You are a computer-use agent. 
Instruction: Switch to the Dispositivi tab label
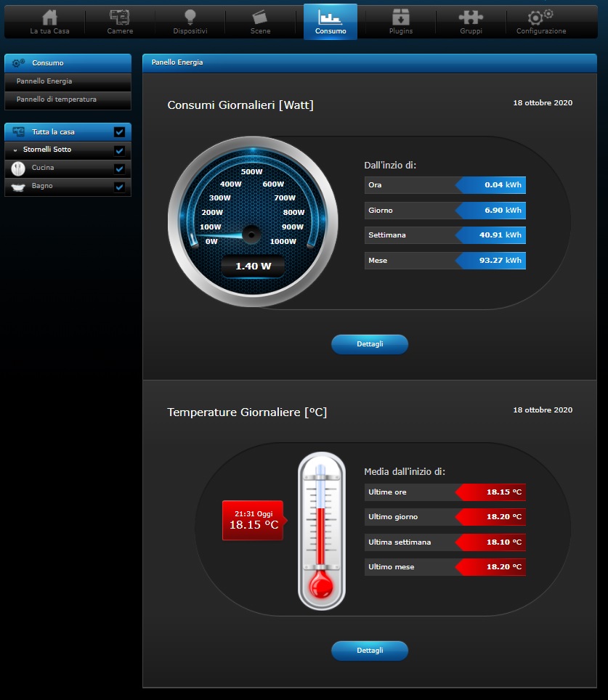click(190, 31)
